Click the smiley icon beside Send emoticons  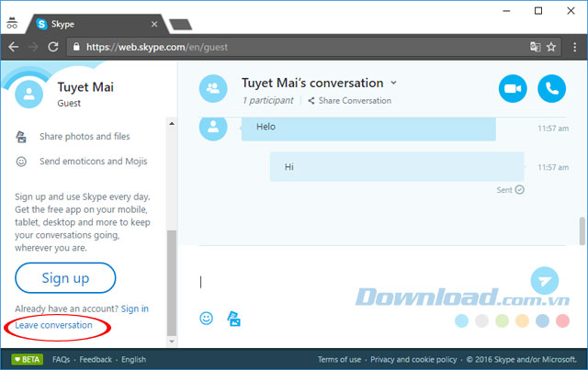(21, 162)
